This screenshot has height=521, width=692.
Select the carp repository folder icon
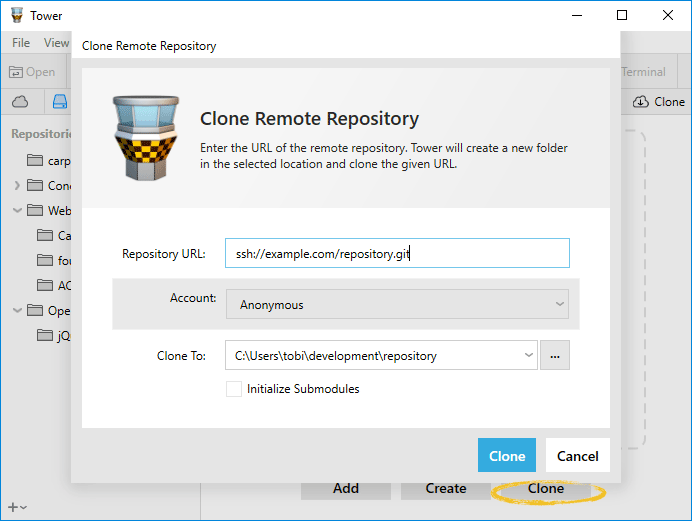coord(36,160)
